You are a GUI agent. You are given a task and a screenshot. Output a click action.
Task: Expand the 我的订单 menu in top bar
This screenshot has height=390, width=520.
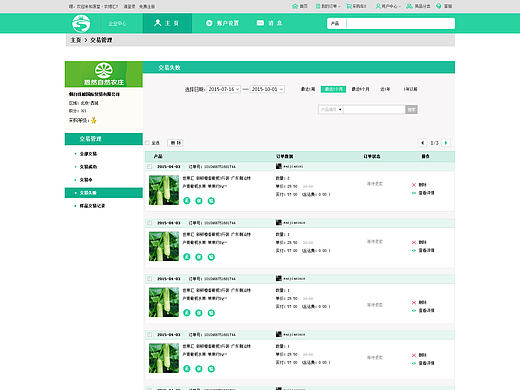tap(328, 6)
